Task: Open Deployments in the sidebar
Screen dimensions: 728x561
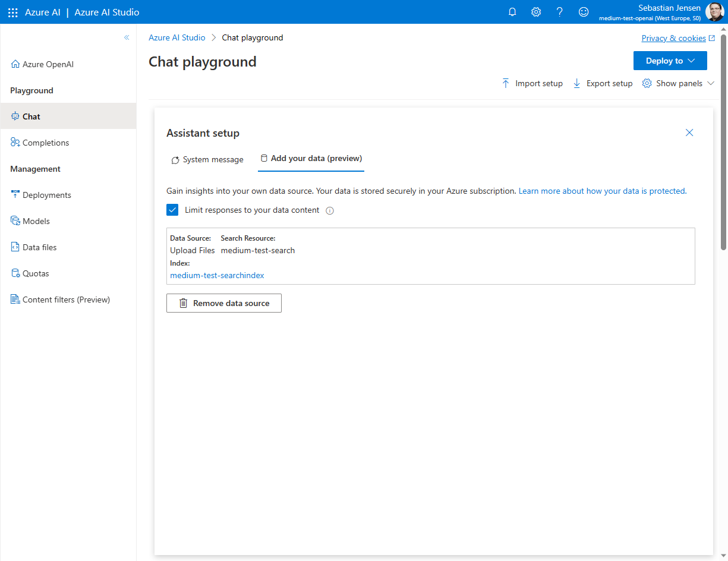Action: pos(46,195)
